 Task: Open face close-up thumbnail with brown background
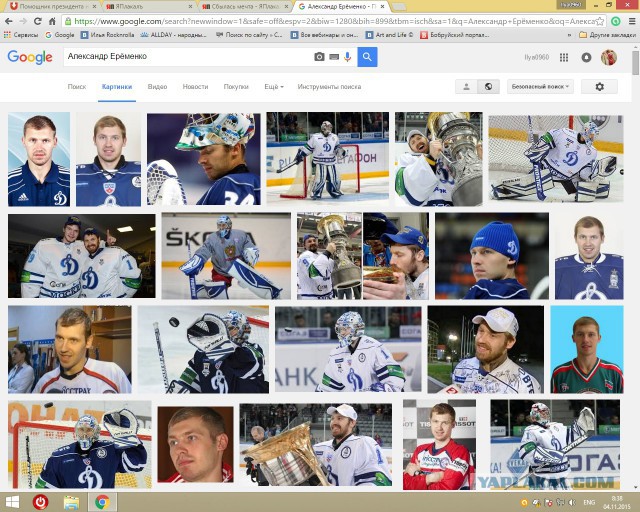196,445
